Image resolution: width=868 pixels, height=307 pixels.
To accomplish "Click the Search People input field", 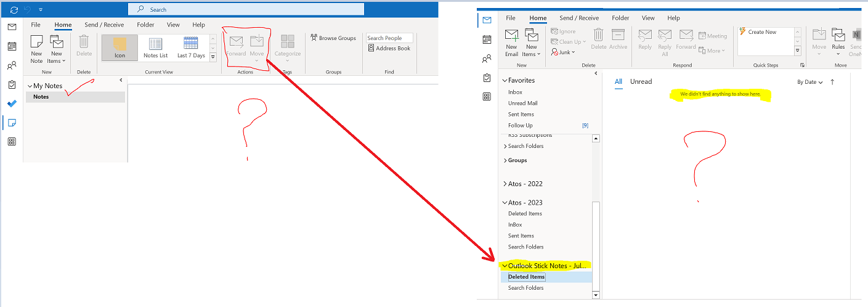I will [x=389, y=38].
